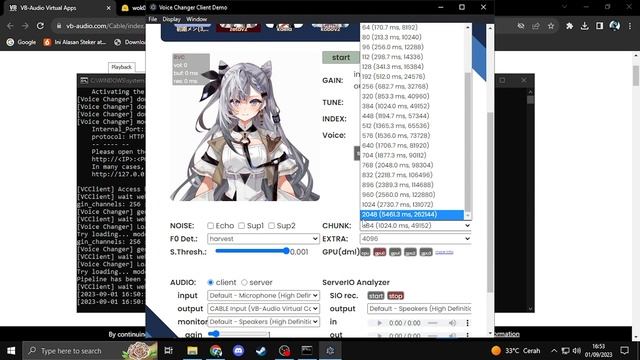640x360 pixels.
Task: Choose 128 (341.3 ms) chunk option
Action: pyautogui.click(x=412, y=67)
